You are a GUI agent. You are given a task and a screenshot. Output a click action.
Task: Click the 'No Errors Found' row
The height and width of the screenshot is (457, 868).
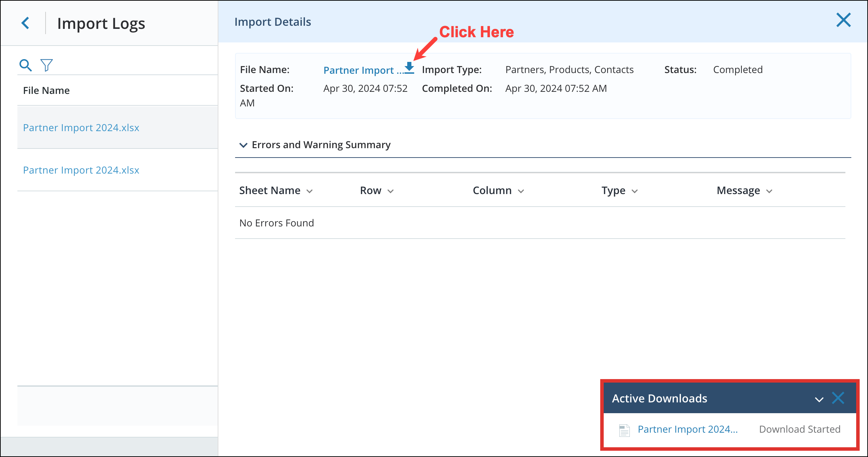540,223
